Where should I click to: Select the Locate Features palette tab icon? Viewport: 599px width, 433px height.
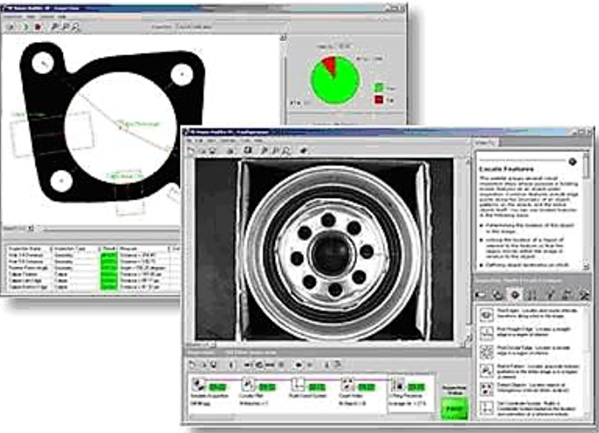(x=515, y=294)
